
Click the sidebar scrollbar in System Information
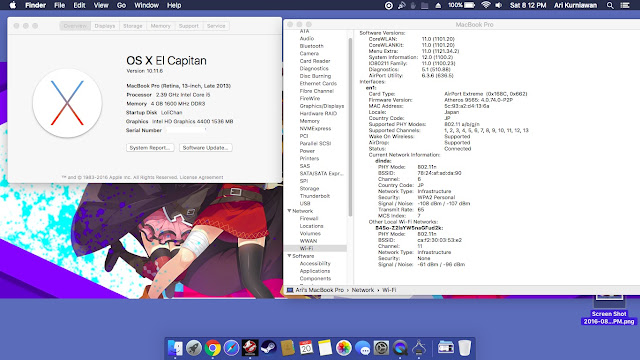tap(350, 127)
